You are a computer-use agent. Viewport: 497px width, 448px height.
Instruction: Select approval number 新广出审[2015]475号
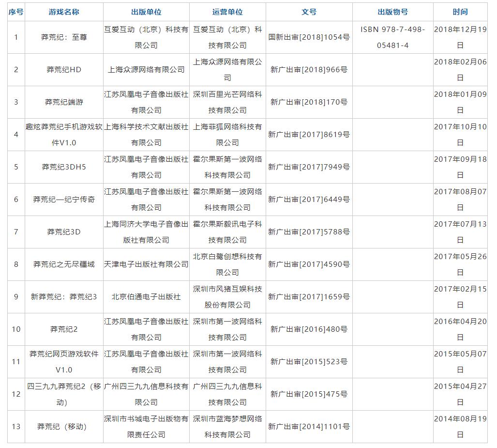309,394
